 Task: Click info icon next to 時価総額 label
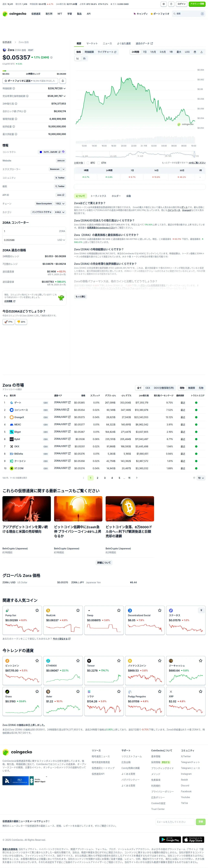[14, 88]
